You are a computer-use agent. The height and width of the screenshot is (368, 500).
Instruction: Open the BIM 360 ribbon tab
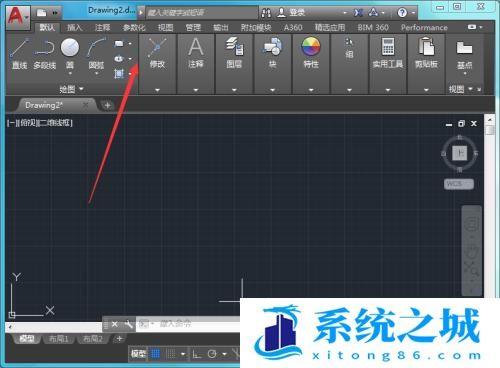[x=373, y=27]
